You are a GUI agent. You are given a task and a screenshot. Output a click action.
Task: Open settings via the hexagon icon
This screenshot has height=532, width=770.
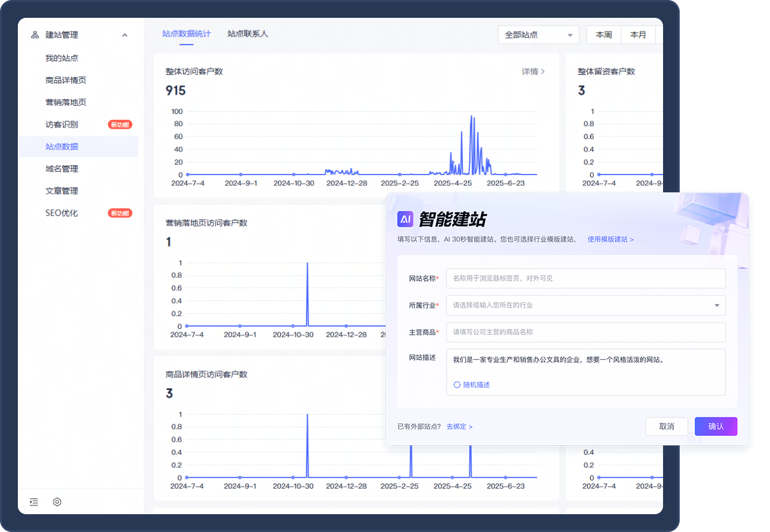[57, 502]
